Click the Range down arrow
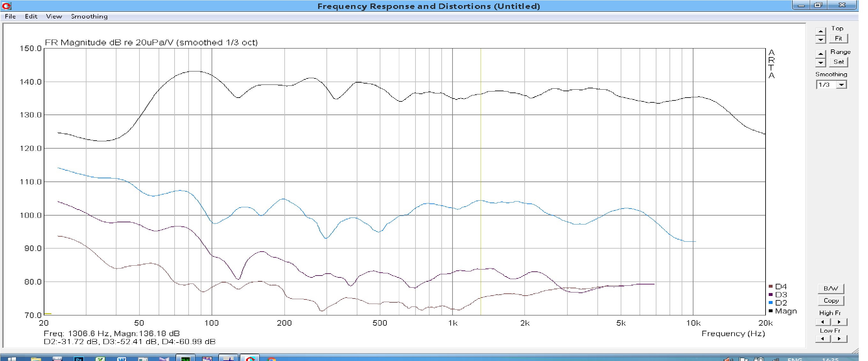 (820, 62)
